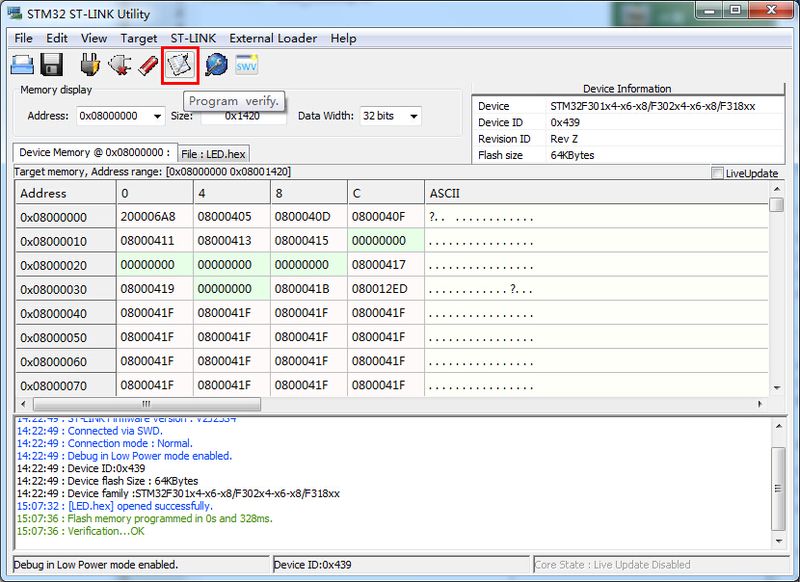Open the View menu
The image size is (800, 582).
pos(94,38)
